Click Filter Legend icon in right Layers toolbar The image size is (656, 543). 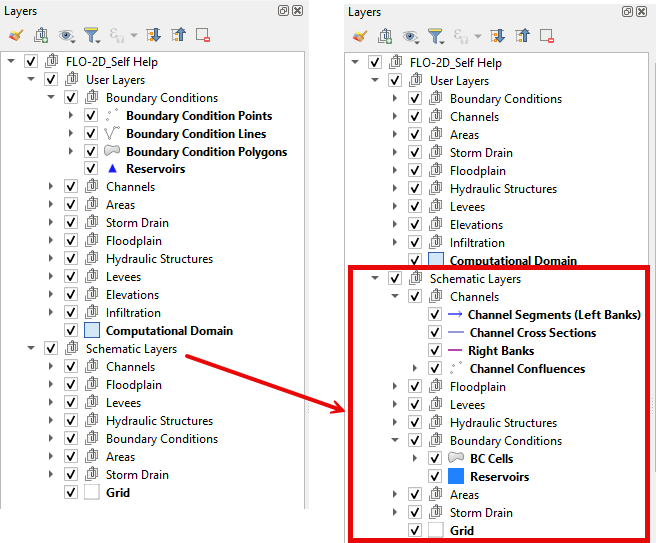coord(436,36)
